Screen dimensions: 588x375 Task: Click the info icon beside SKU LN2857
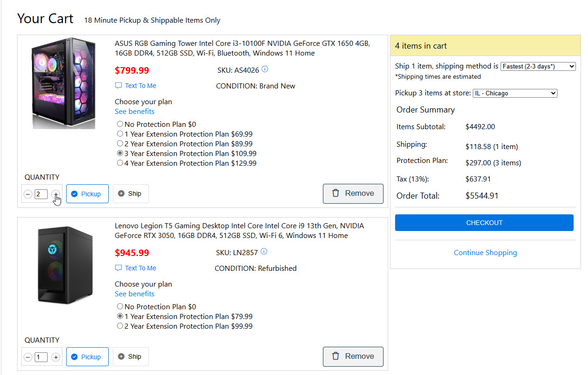264,252
